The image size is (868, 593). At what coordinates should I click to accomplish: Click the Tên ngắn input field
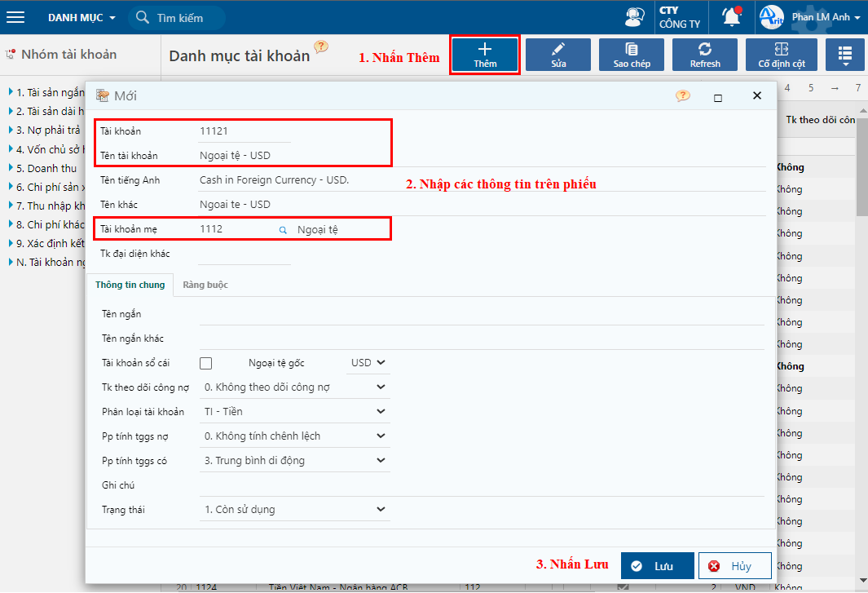[x=481, y=314]
